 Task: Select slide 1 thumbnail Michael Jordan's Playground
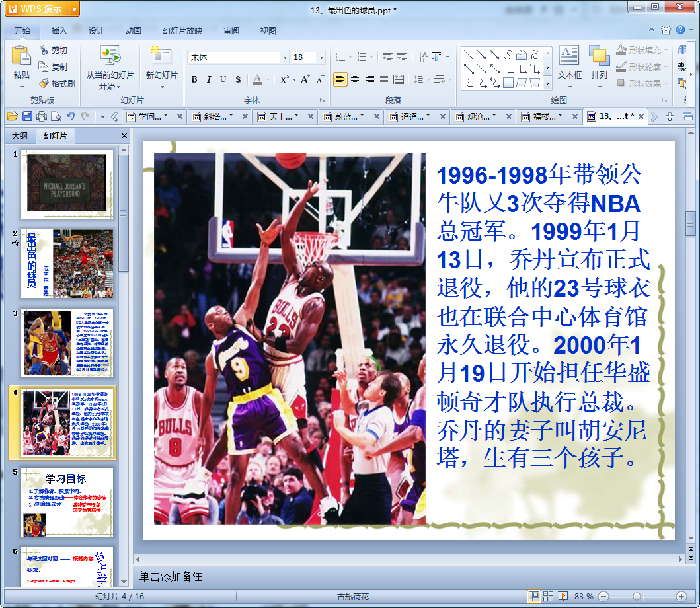point(67,184)
